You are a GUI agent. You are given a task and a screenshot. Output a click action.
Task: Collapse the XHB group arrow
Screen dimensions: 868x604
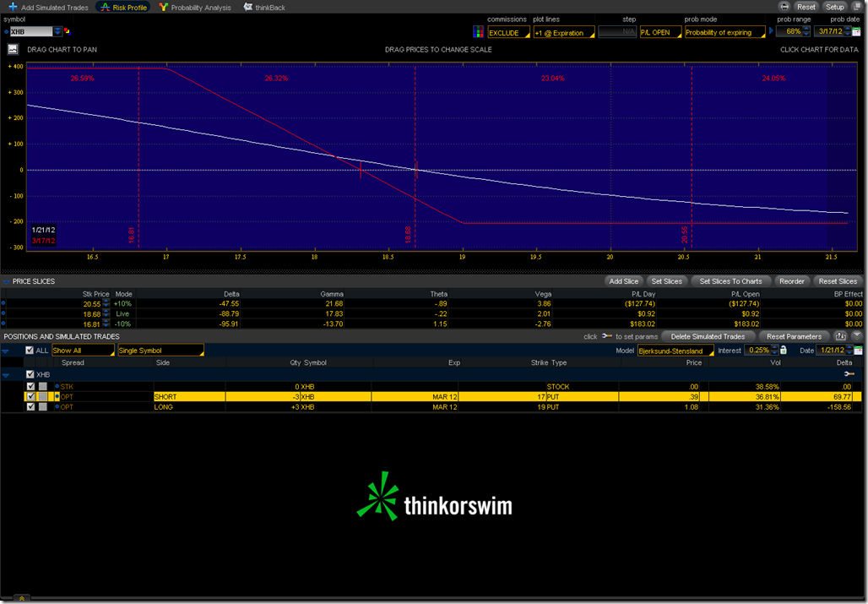tap(6, 375)
